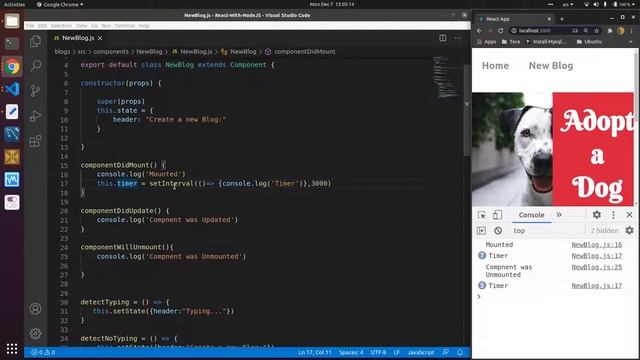Open the Selection menu in VS Code

(61, 25)
